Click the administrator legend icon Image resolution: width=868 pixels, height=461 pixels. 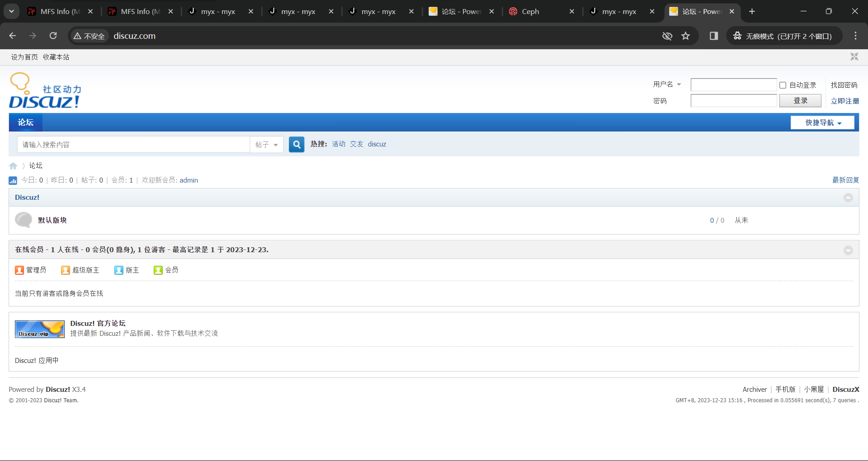[x=19, y=270]
